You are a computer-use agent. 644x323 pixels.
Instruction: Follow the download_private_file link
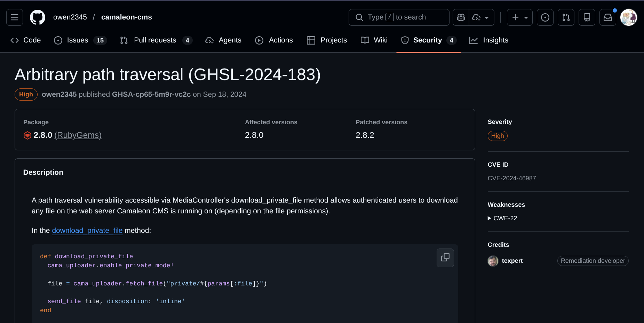(x=87, y=230)
